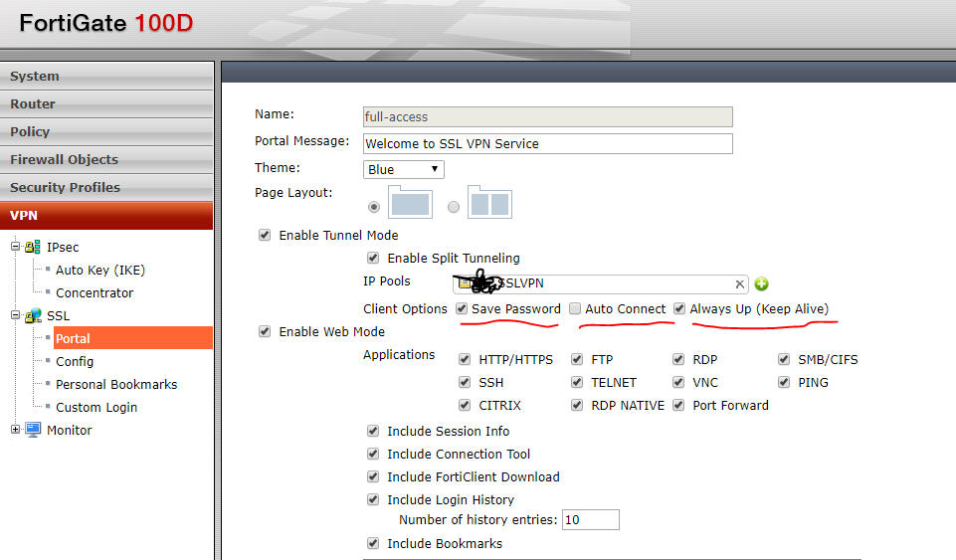The image size is (956, 560).
Task: Open Custom Login page
Action: tap(96, 407)
